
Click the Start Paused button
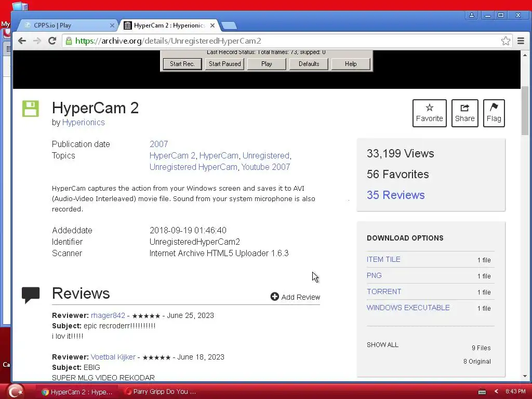point(224,64)
